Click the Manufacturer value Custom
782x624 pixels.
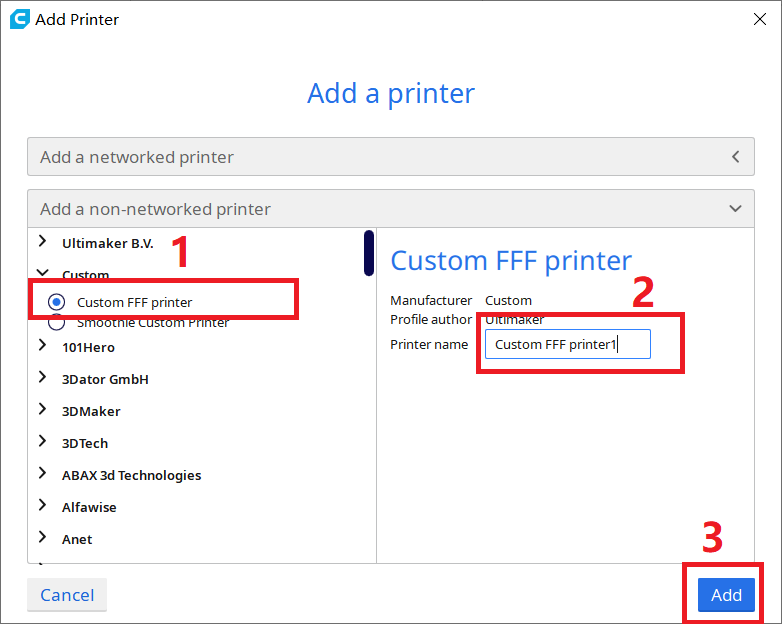tap(508, 300)
